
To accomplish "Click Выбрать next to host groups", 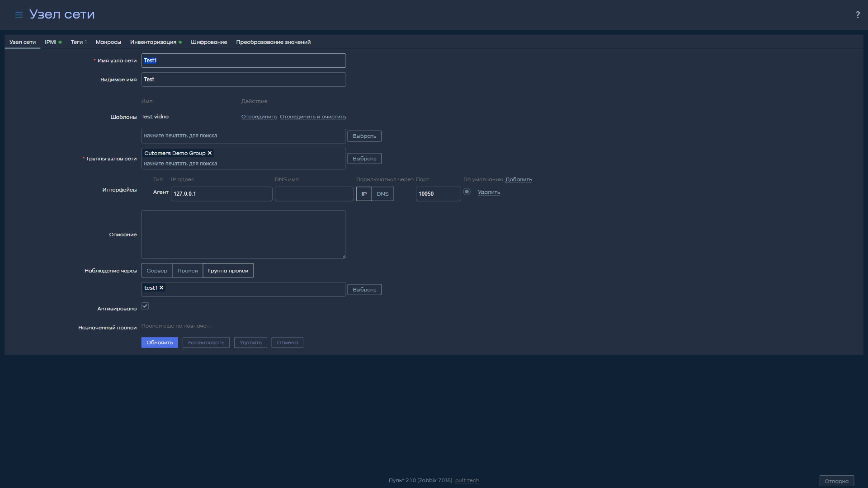I will (x=364, y=159).
